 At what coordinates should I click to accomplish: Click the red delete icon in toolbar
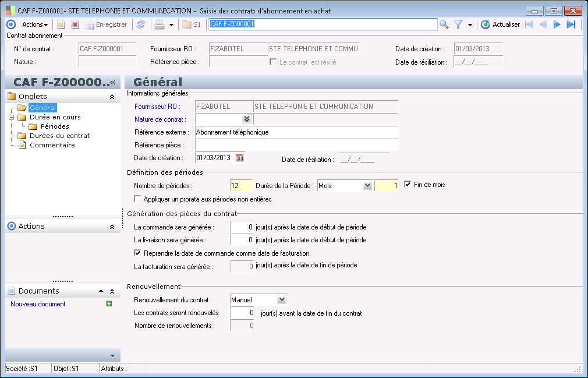75,24
